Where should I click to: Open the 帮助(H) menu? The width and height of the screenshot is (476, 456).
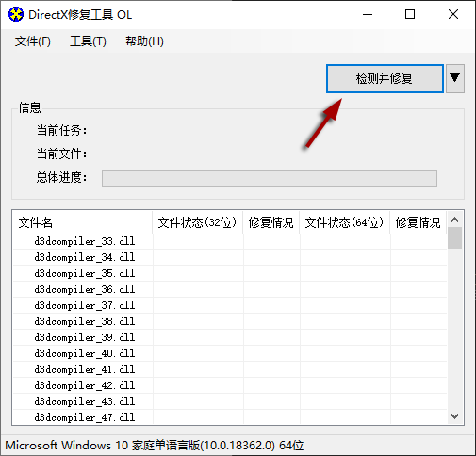(x=144, y=41)
